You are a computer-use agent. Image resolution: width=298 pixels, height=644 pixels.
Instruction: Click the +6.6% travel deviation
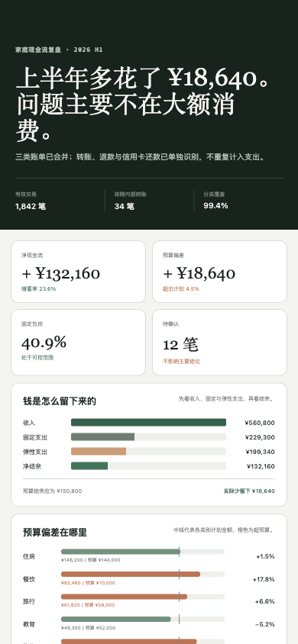coord(264,601)
